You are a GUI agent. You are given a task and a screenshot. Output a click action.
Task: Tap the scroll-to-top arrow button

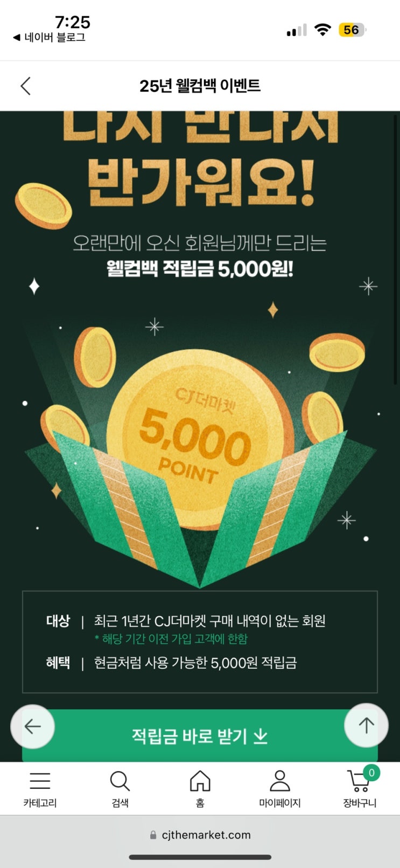(x=366, y=725)
